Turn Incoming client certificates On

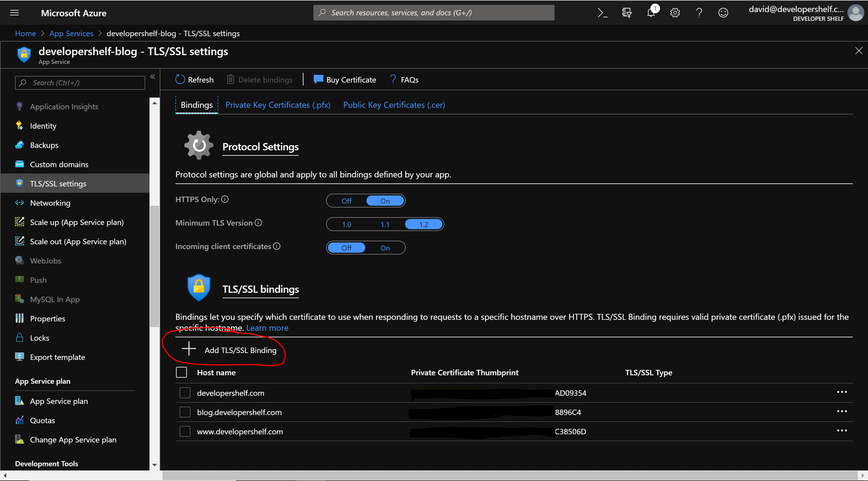click(x=385, y=248)
